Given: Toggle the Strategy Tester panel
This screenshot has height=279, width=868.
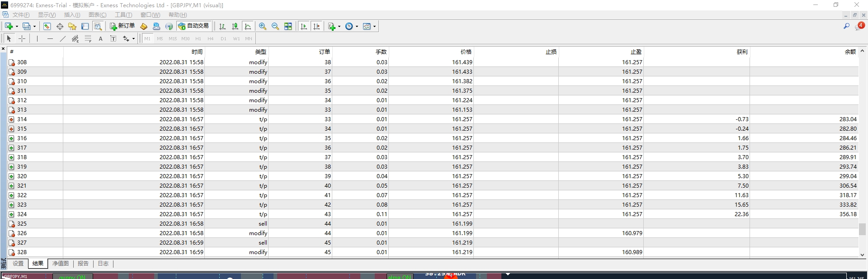Looking at the screenshot, I should click(98, 26).
